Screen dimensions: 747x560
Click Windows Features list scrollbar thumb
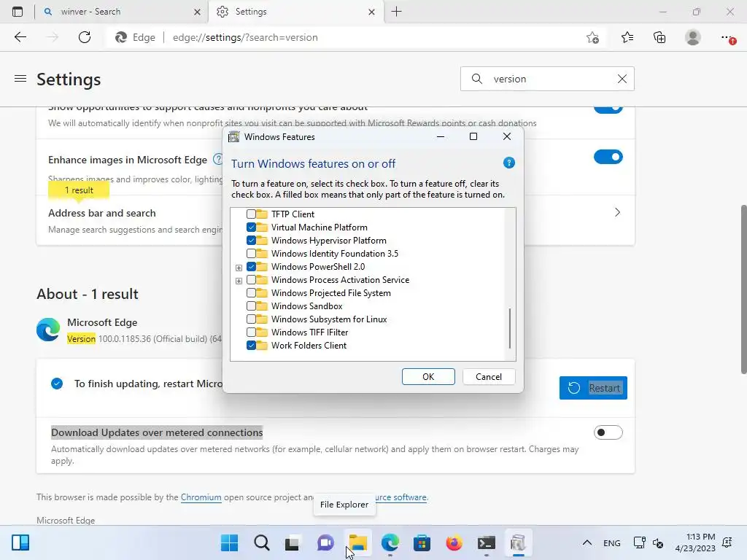tap(510, 328)
